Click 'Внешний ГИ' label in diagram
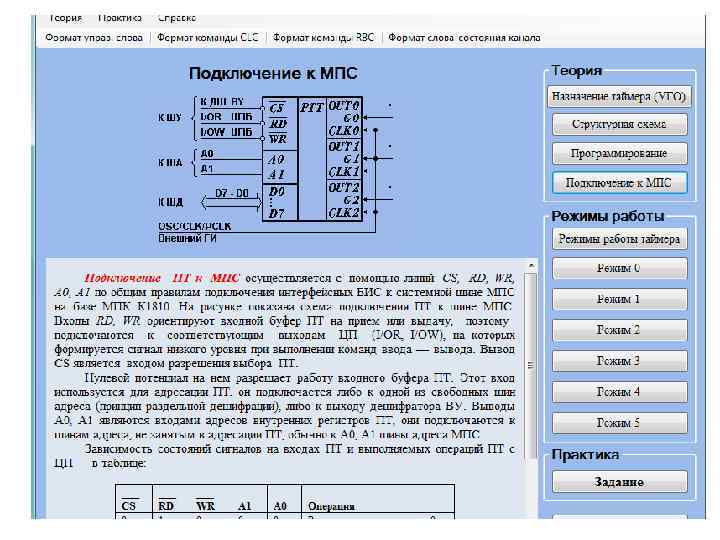This screenshot has height=540, width=720. tap(187, 238)
